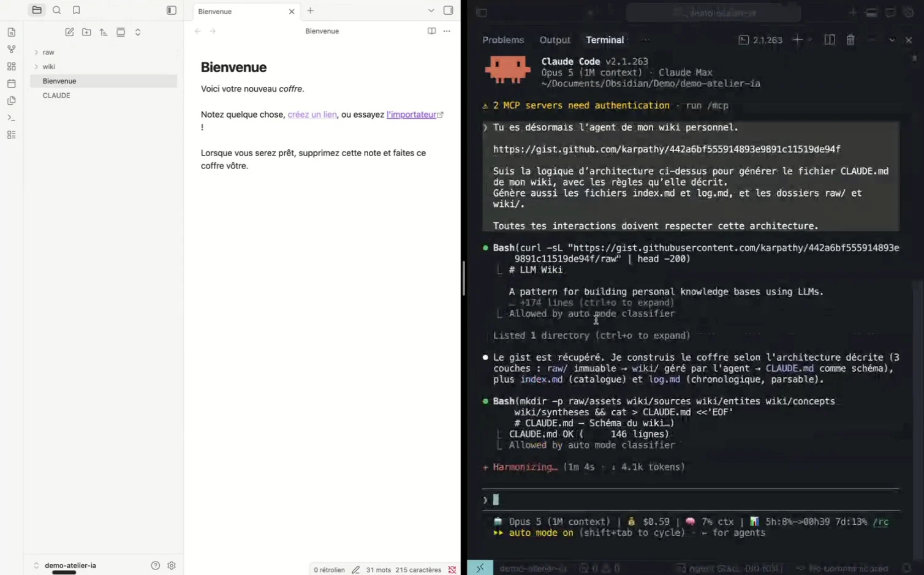Open new terminal with plus icon
This screenshot has width=924, height=575.
coord(797,40)
